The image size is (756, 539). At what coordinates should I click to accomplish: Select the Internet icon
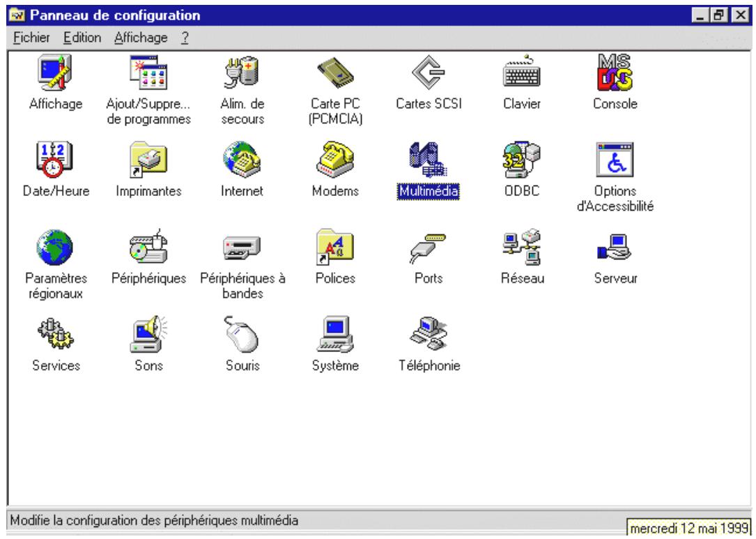pyautogui.click(x=242, y=159)
